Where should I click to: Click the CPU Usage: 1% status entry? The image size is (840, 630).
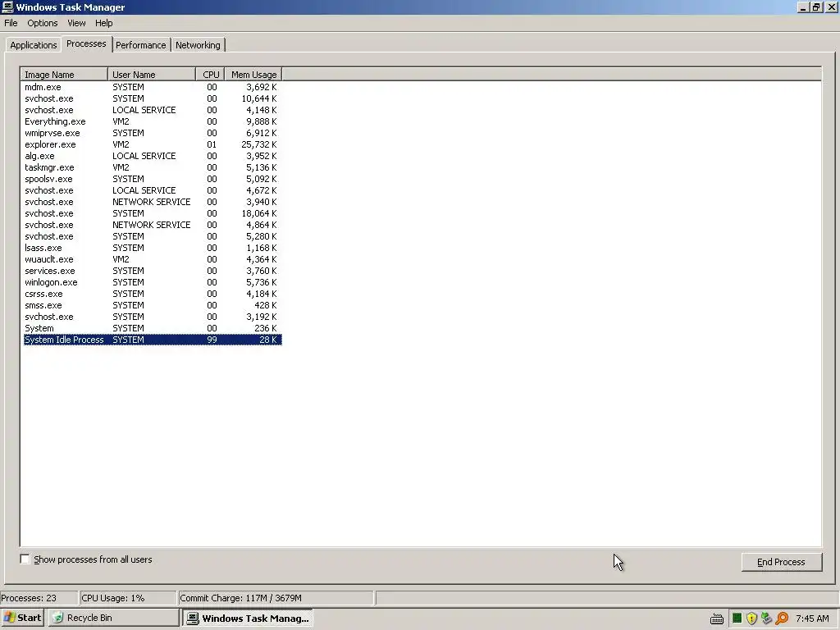pos(127,598)
